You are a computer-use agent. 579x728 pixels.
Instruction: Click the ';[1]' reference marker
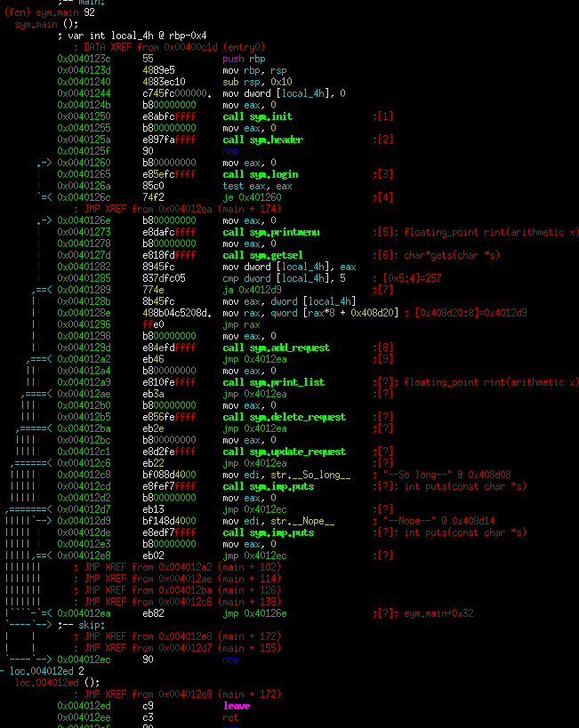point(383,116)
